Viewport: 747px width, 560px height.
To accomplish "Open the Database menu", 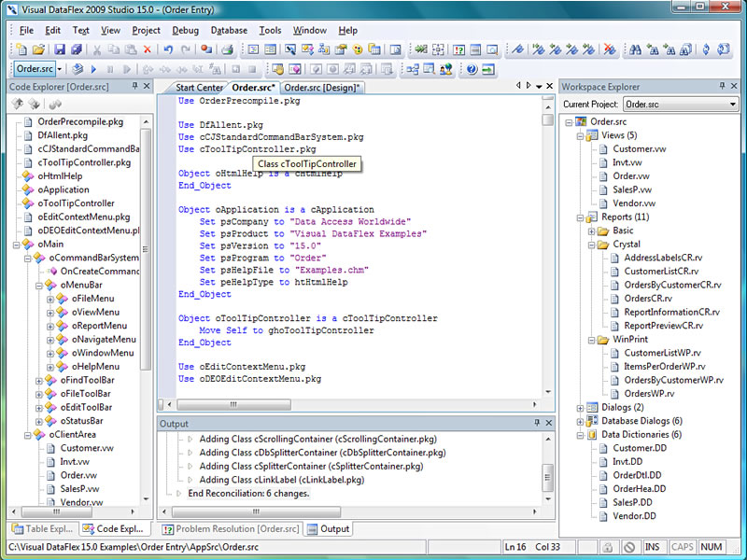I will pos(229,30).
